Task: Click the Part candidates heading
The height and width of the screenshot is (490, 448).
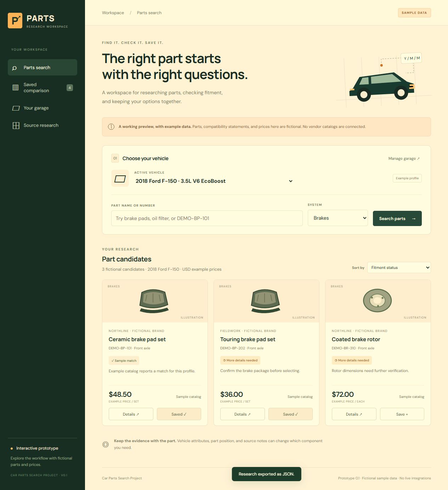Action: pyautogui.click(x=127, y=259)
